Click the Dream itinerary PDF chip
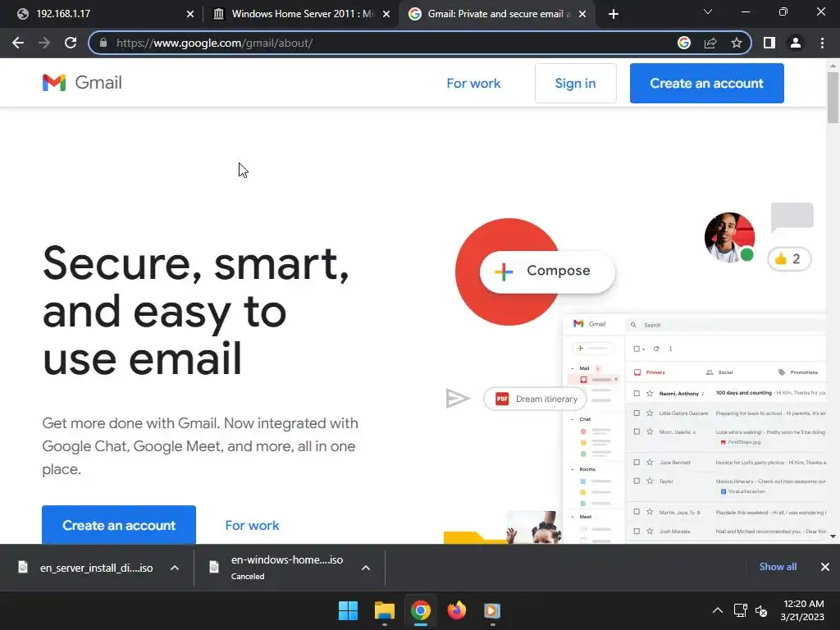 pos(535,399)
